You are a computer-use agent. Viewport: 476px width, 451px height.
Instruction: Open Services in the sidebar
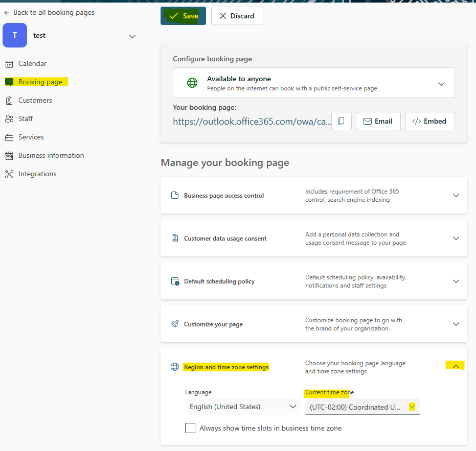tap(31, 137)
